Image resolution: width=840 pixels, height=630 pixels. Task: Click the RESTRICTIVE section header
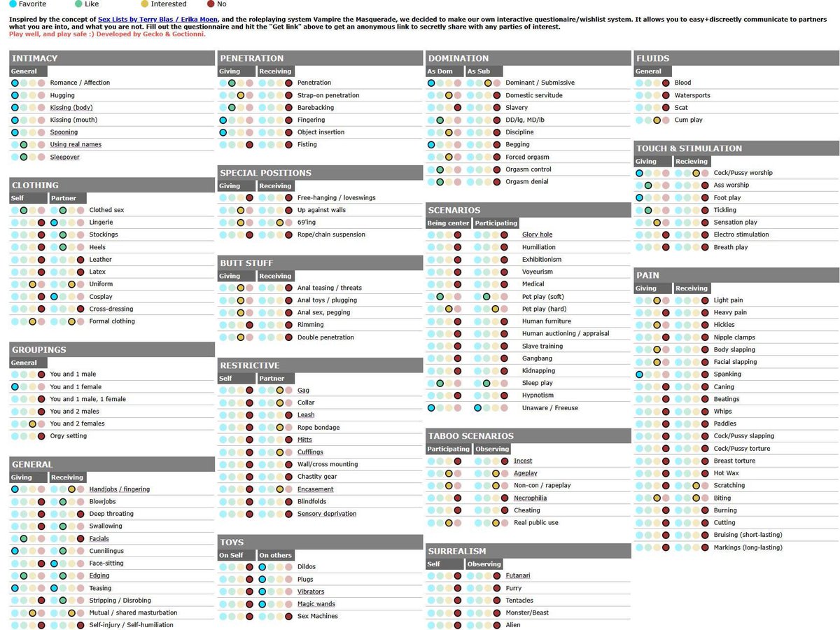click(320, 365)
